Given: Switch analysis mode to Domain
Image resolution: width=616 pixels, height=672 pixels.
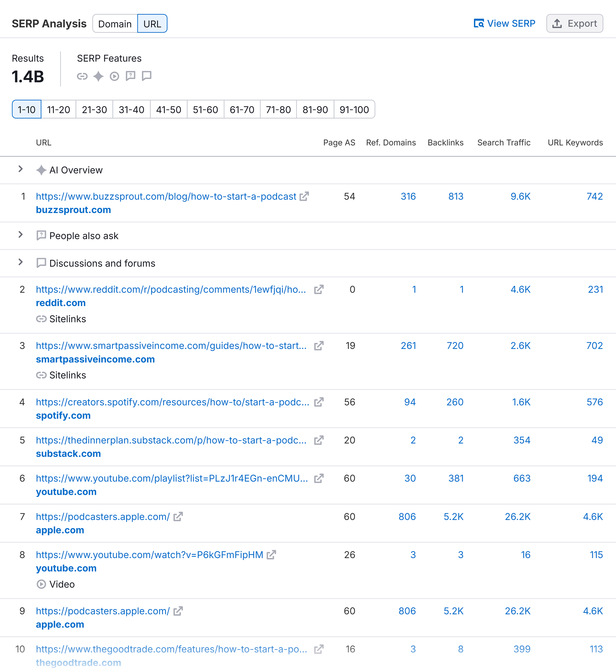Looking at the screenshot, I should pyautogui.click(x=115, y=23).
